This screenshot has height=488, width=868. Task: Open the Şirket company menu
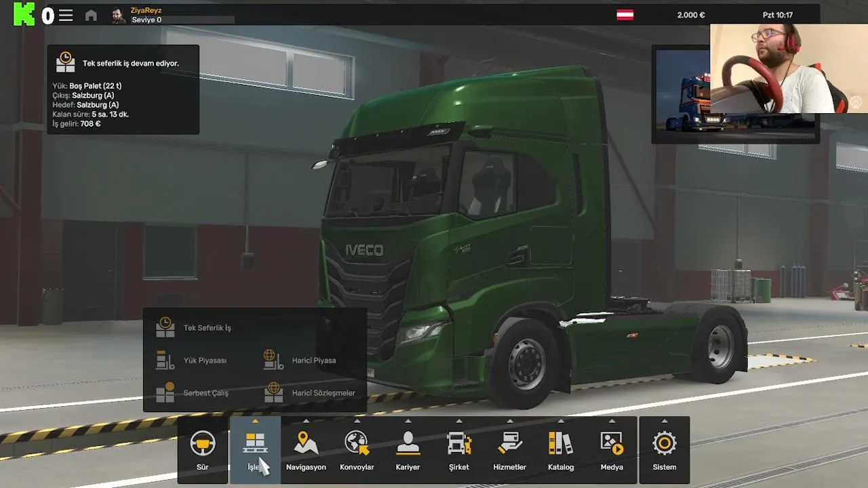pyautogui.click(x=459, y=451)
